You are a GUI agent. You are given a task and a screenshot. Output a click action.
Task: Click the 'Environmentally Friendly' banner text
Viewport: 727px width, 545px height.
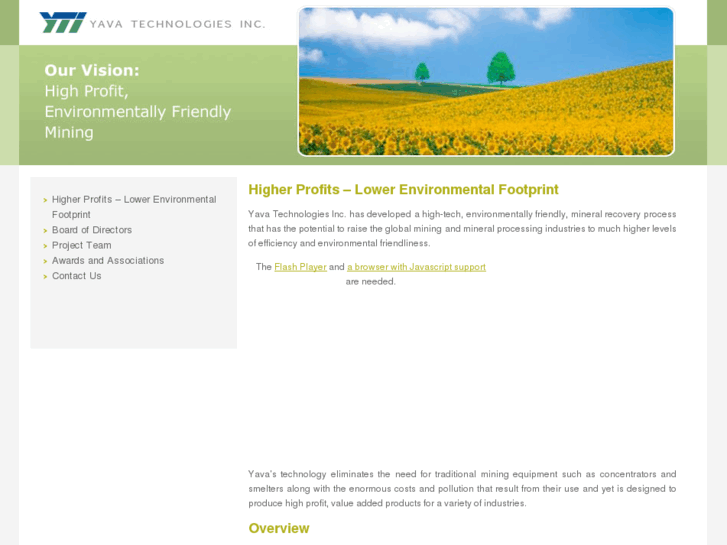point(138,112)
